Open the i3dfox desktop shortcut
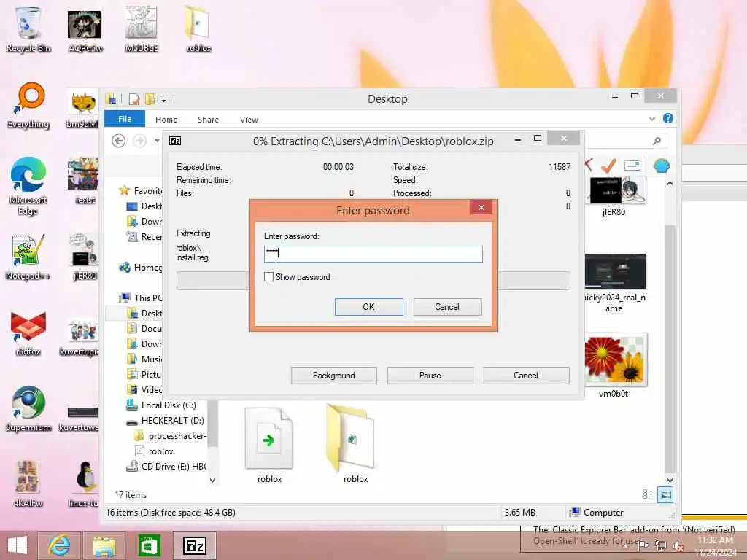The image size is (747, 560). pos(28,333)
